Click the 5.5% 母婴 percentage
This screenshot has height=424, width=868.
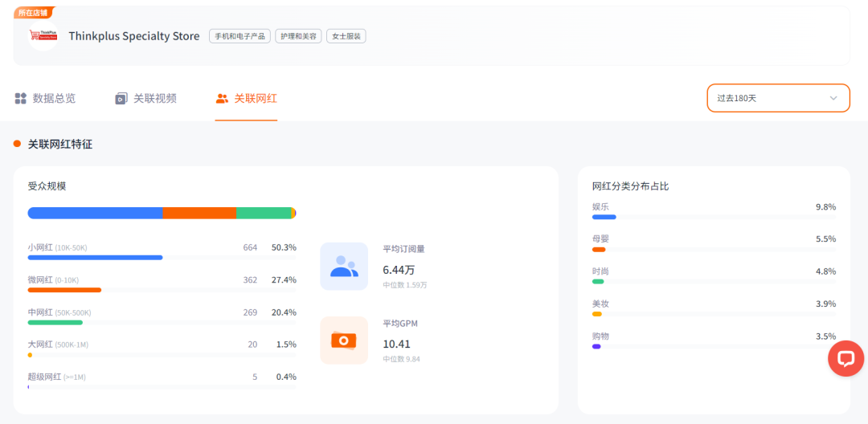tap(825, 239)
